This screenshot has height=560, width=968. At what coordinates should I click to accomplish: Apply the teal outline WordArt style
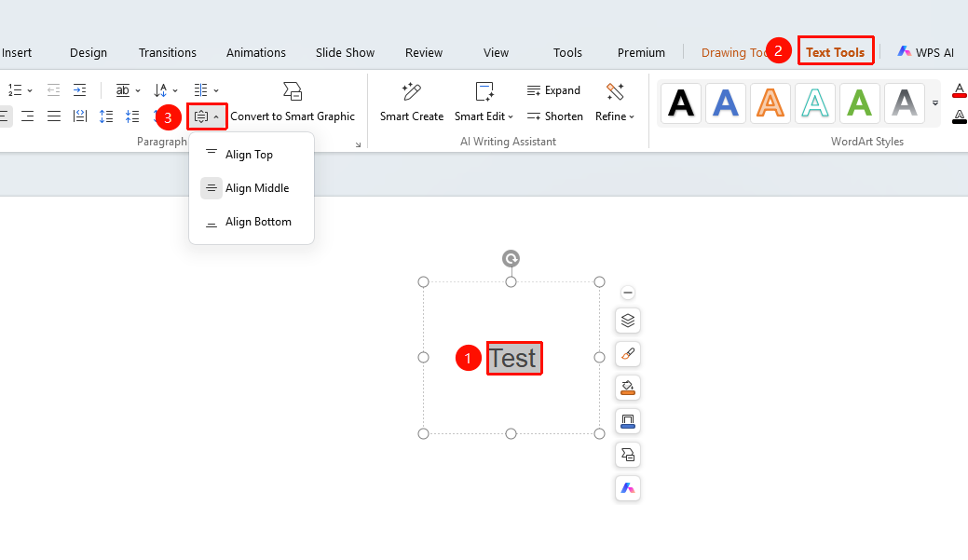[815, 103]
